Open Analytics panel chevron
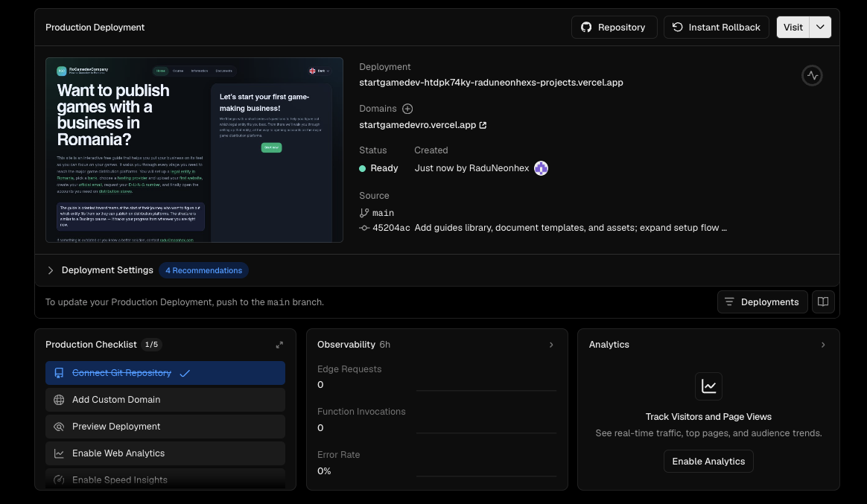Screen dimensions: 867x504 (x=823, y=345)
